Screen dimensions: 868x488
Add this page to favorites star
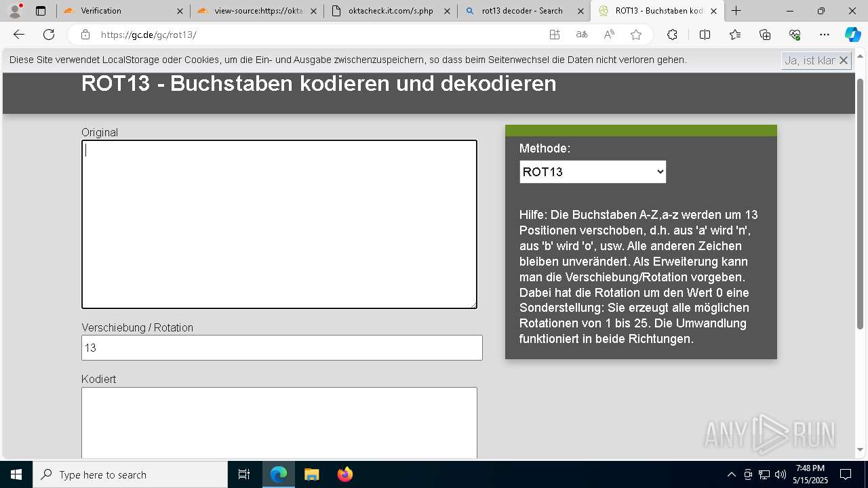(636, 35)
